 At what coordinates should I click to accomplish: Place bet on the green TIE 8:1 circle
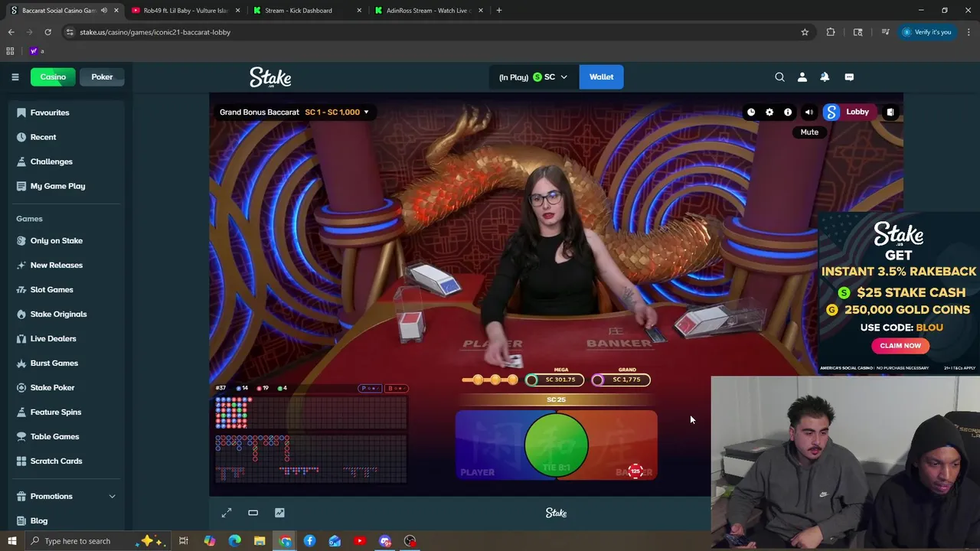pos(557,445)
